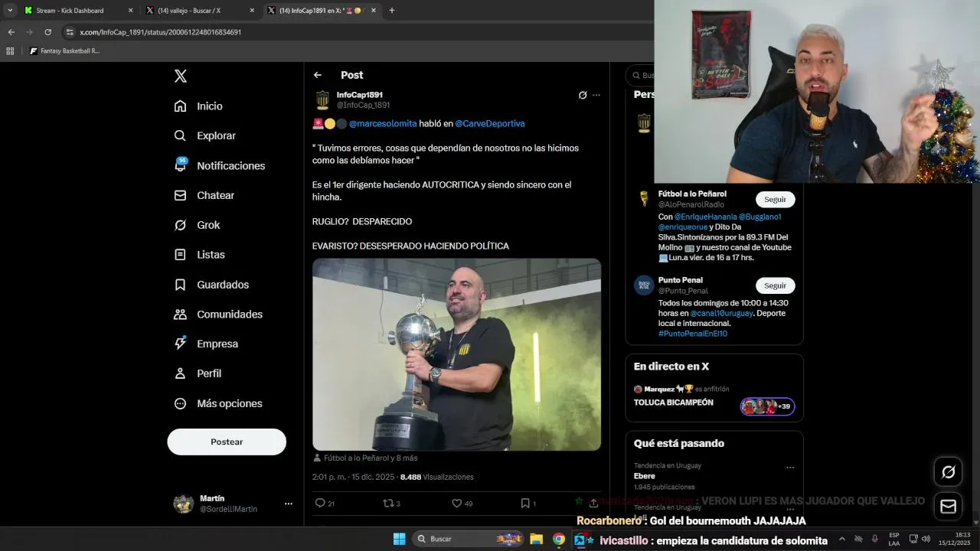Open File Explorer from taskbar
This screenshot has height=551, width=980.
[x=536, y=539]
